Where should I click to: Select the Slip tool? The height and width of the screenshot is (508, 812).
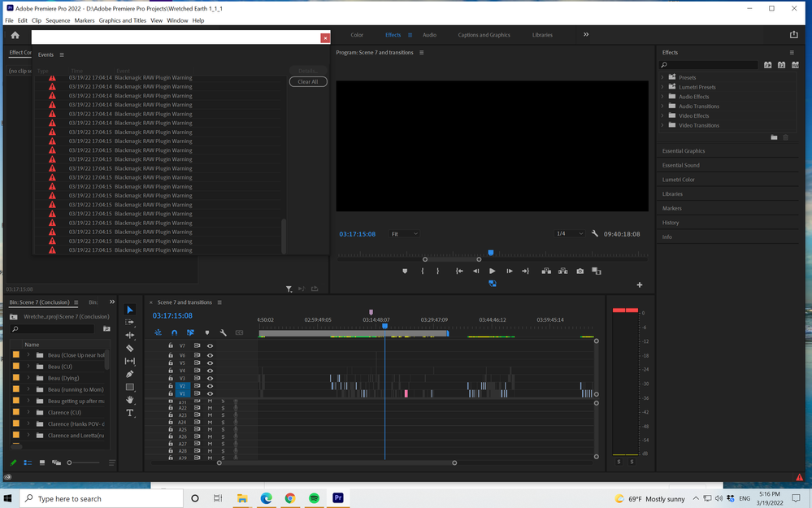click(x=130, y=361)
